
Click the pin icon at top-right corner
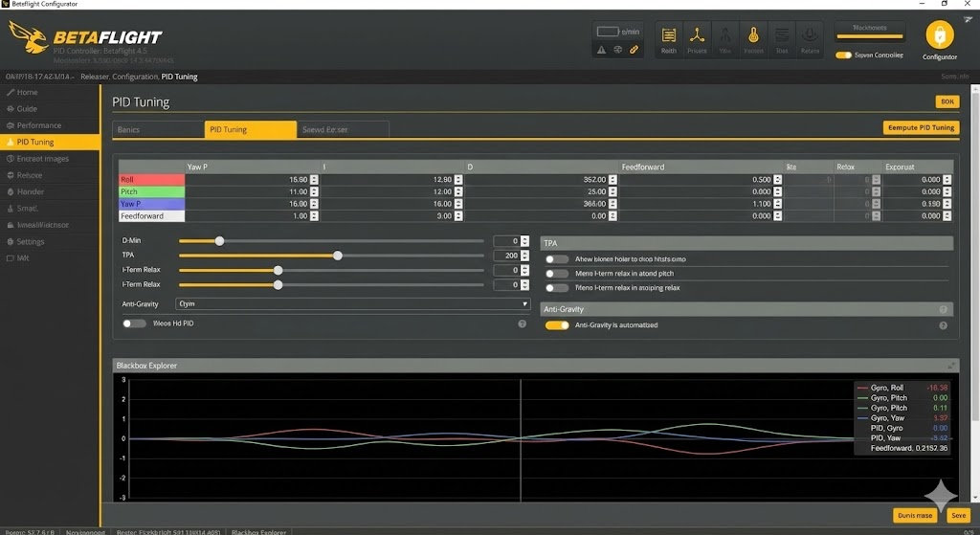[x=969, y=19]
